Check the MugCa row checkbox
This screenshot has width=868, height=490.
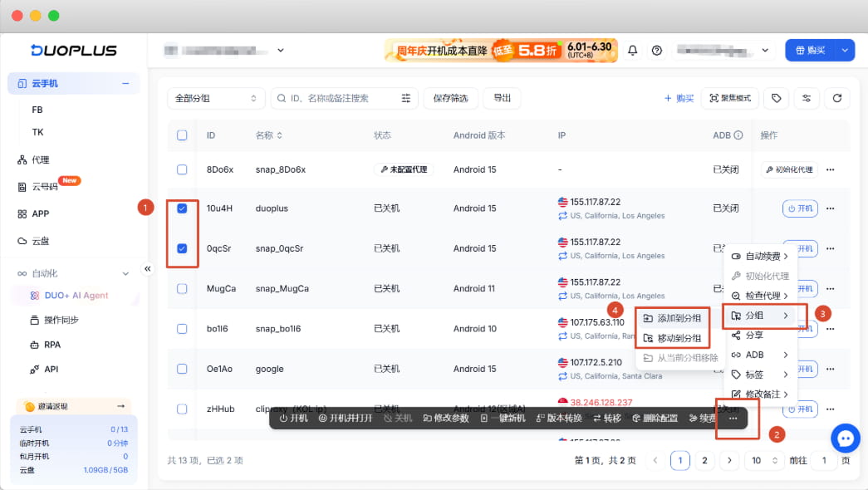[x=182, y=288]
